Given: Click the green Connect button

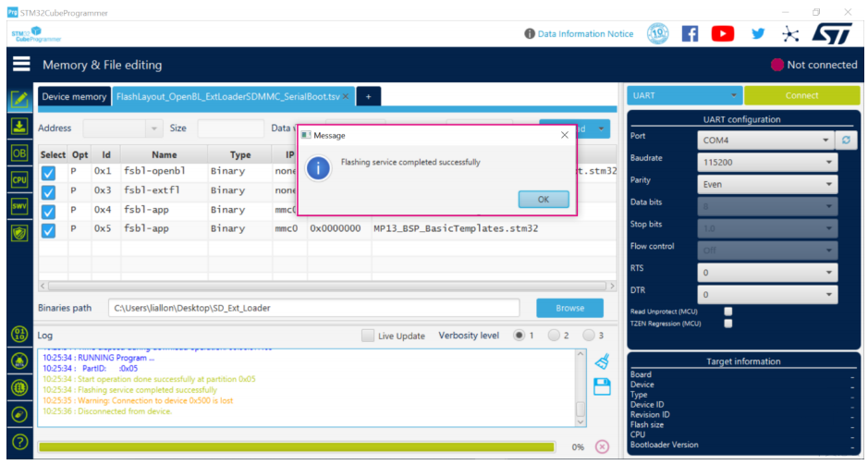Looking at the screenshot, I should click(802, 95).
